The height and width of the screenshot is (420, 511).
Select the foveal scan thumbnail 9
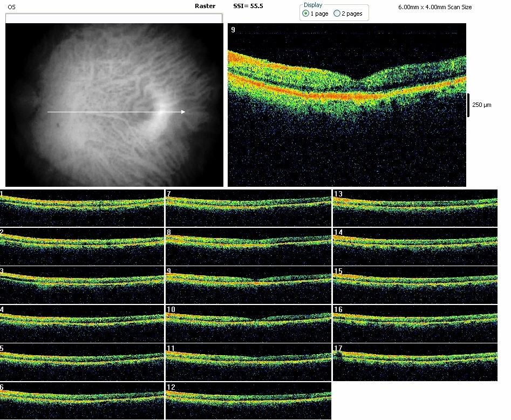[248, 284]
